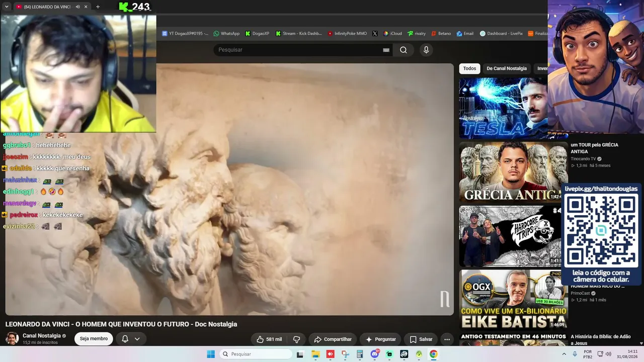Click the taskbar microphone tray icon
This screenshot has width=644, height=362.
[575, 354]
